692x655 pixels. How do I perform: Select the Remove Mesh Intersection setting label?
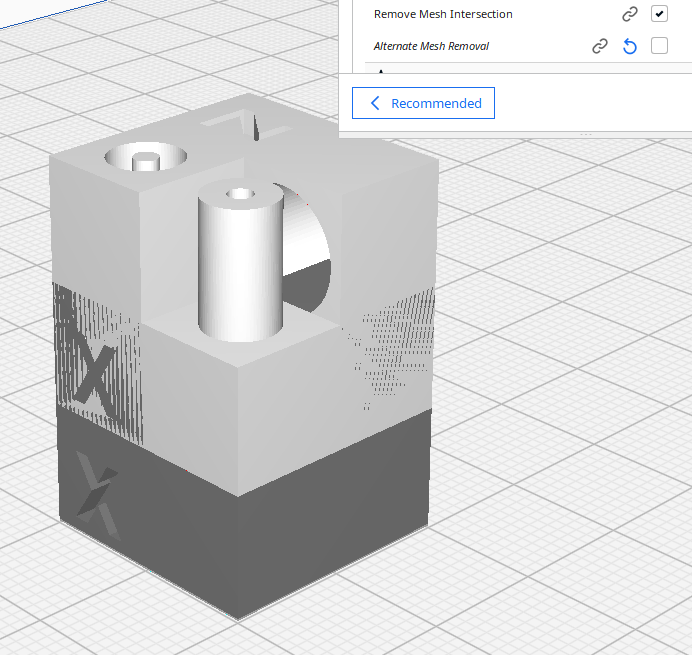pyautogui.click(x=443, y=14)
